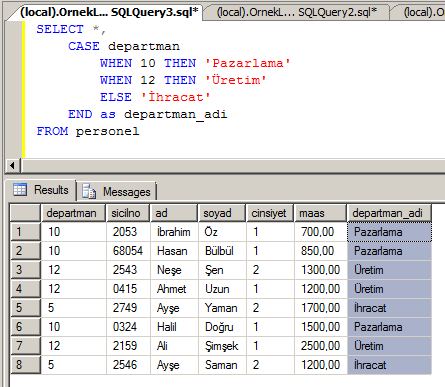Click the sicilno cell 2159
Image resolution: width=445 pixels, height=387 pixels.
point(129,346)
